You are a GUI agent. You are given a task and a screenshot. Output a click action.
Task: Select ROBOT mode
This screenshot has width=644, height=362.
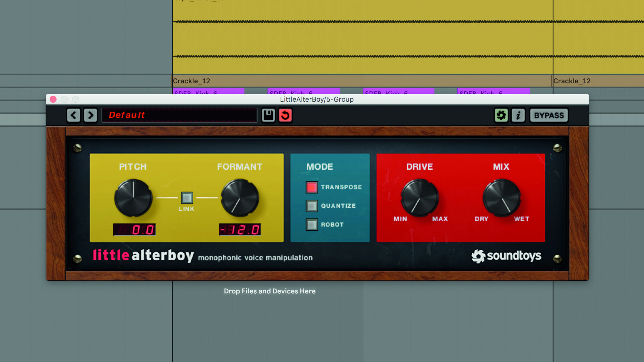(312, 225)
